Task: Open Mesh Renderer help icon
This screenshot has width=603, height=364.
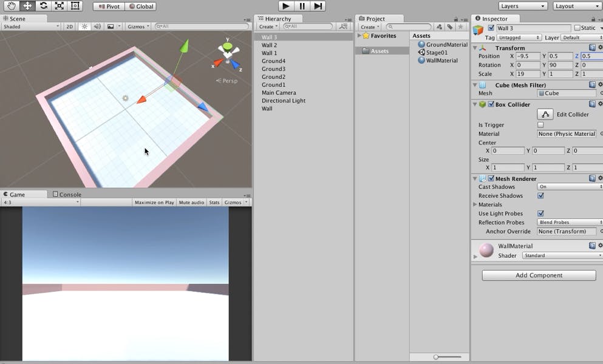Action: pos(592,178)
